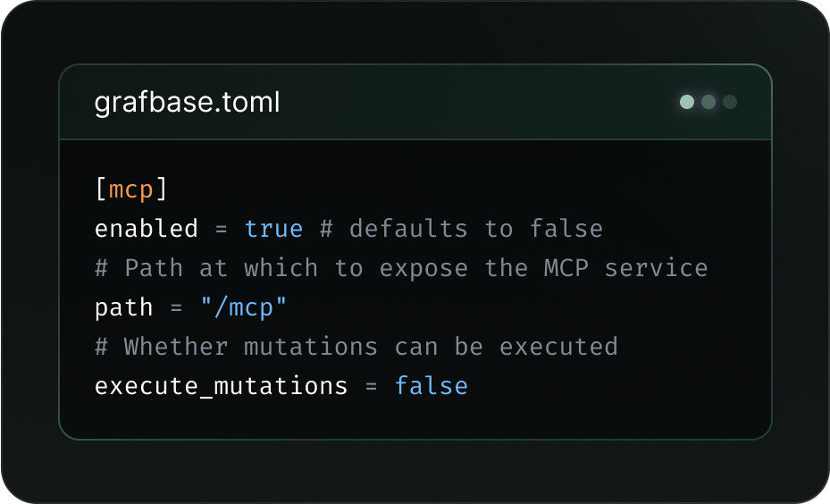
Task: Click the true value for enabled
Action: point(273,229)
